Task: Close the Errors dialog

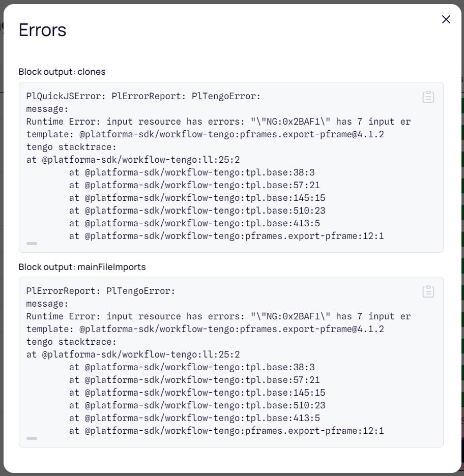Action: tap(446, 19)
